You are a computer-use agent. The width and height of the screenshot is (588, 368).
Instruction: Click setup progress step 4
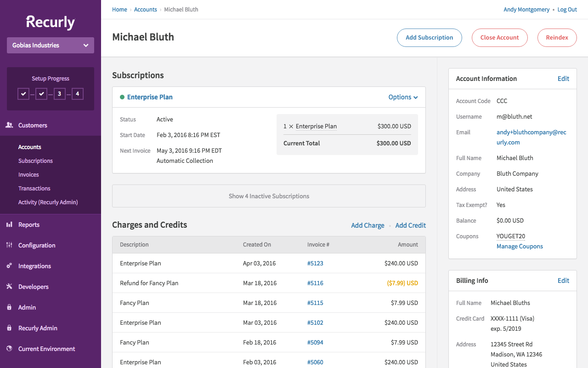[77, 93]
